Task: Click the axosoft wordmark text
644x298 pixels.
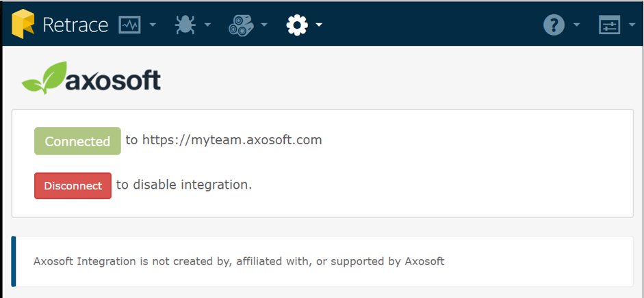Action: 113,80
